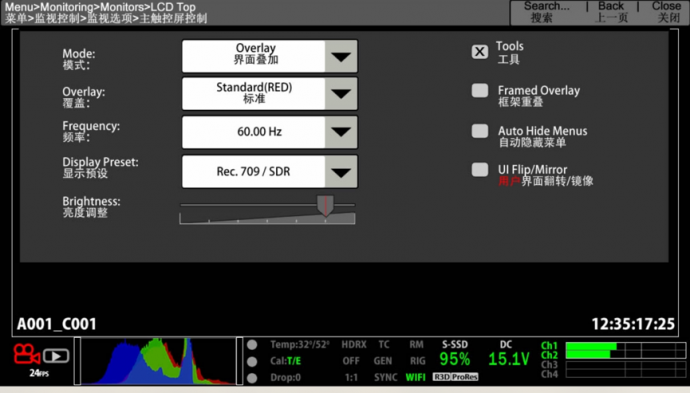Select the red camera record mode icon
The image size is (690, 393).
pos(26,354)
